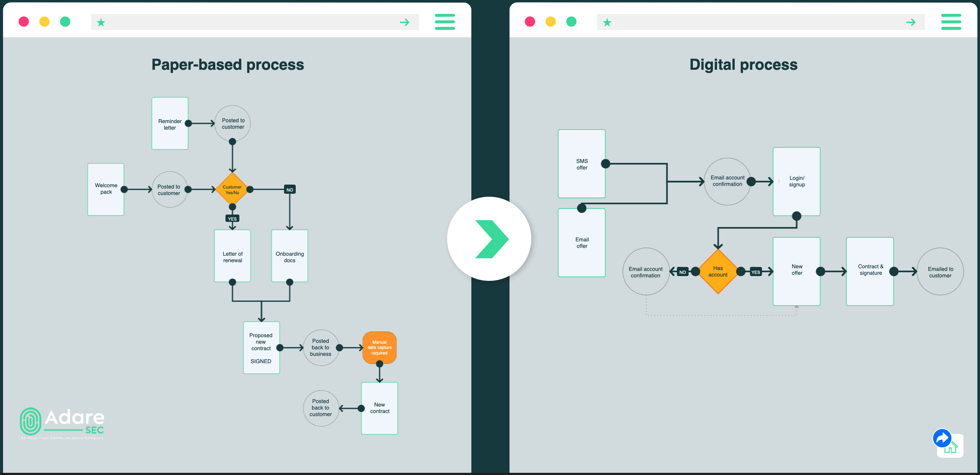Click the blue share arrow icon
The height and width of the screenshot is (475, 980).
click(942, 439)
